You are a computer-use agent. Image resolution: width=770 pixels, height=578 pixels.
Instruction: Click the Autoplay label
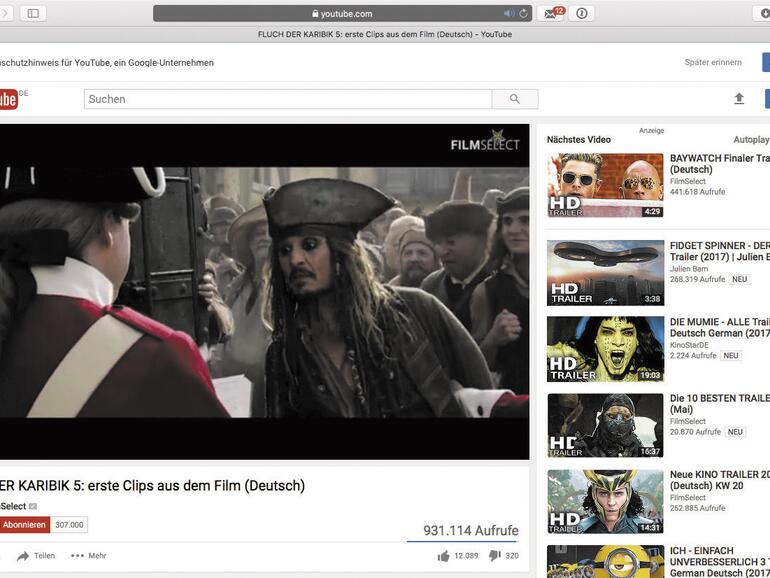(x=751, y=139)
